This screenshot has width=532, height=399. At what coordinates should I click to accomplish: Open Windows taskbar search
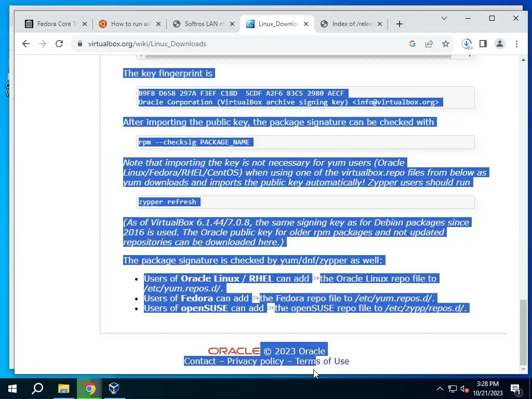[37, 389]
